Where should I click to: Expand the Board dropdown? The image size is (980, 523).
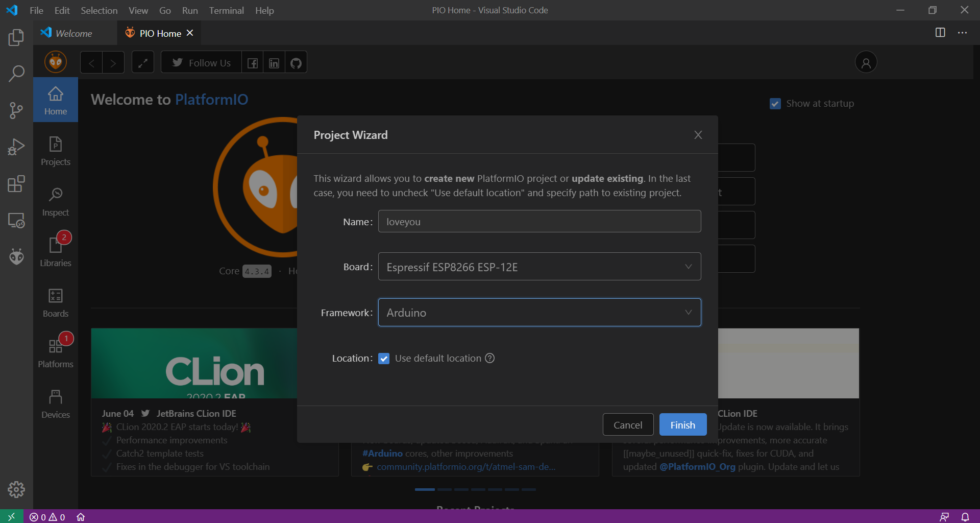click(x=539, y=267)
